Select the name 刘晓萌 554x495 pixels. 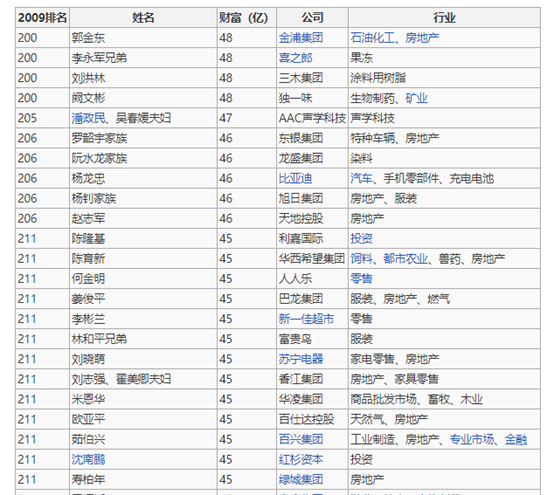pyautogui.click(x=88, y=359)
